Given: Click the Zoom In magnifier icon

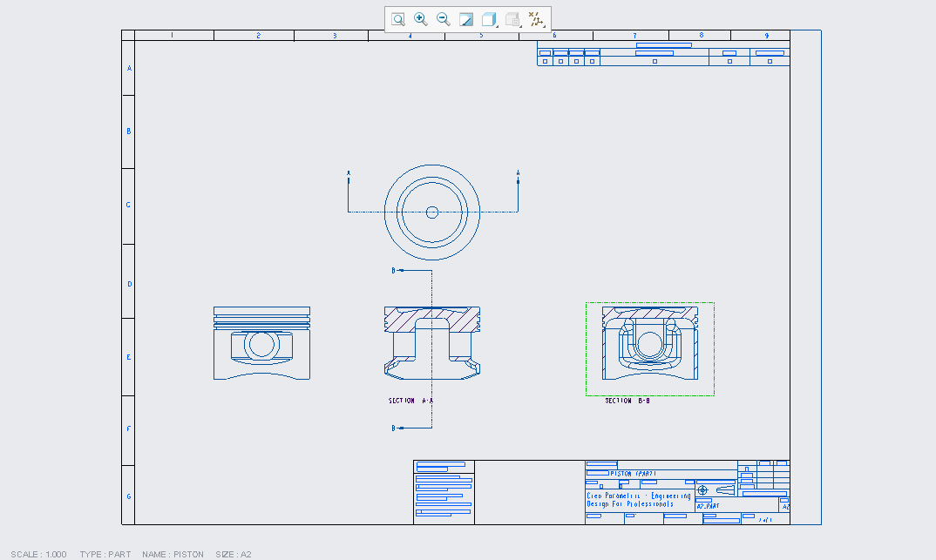Looking at the screenshot, I should click(421, 19).
